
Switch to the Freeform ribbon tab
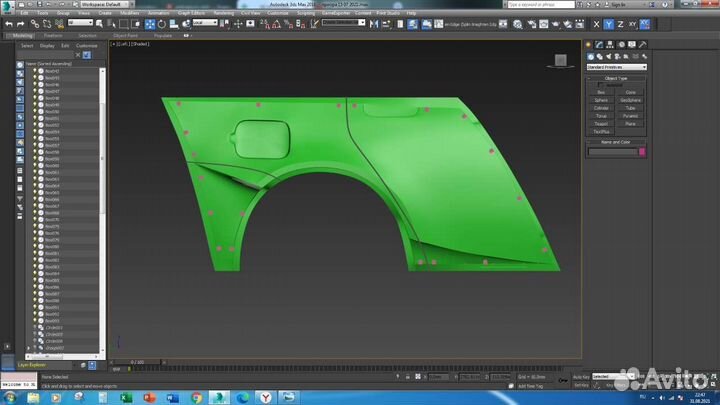[x=53, y=34]
